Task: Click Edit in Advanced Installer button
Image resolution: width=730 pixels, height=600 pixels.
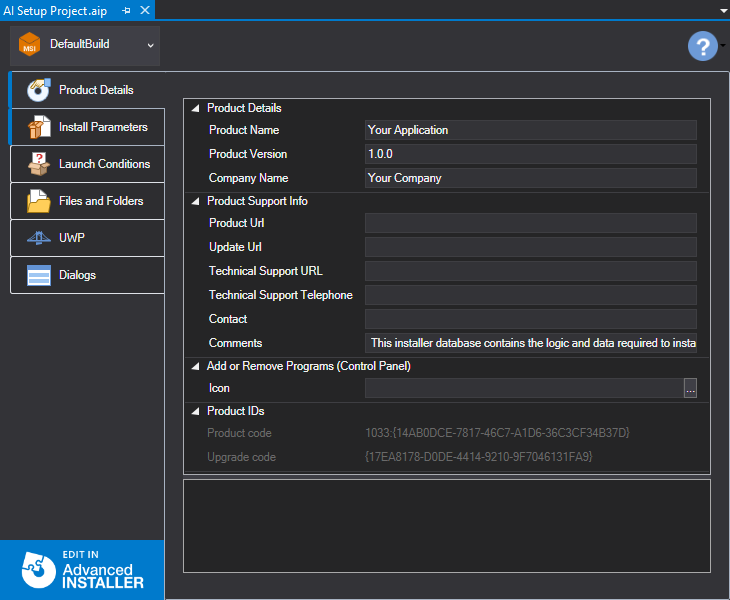Action: click(82, 569)
